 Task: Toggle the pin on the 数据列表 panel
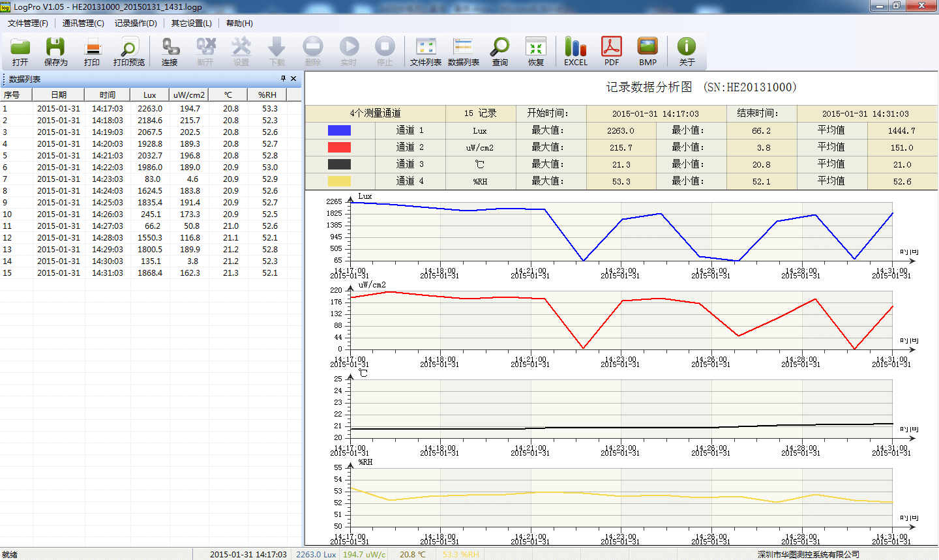(x=283, y=78)
